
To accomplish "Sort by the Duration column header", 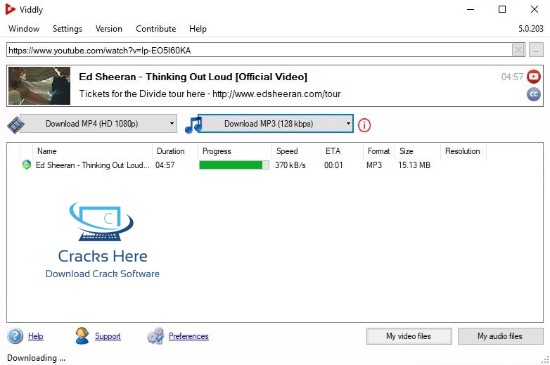I will (170, 151).
